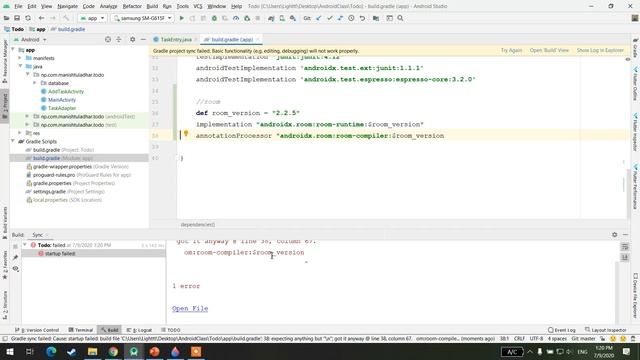
Task: Open the Terminal tool window tab
Action: tap(81, 330)
